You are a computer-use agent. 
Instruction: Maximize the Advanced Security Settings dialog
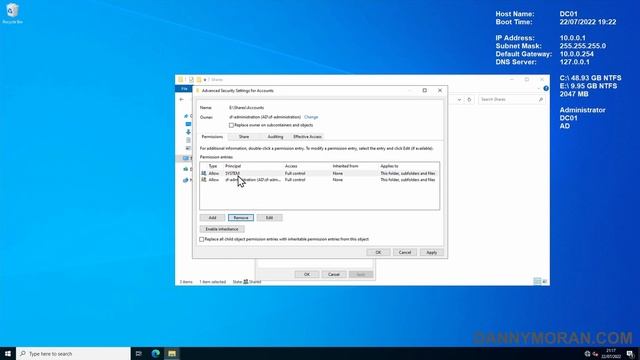[424, 90]
